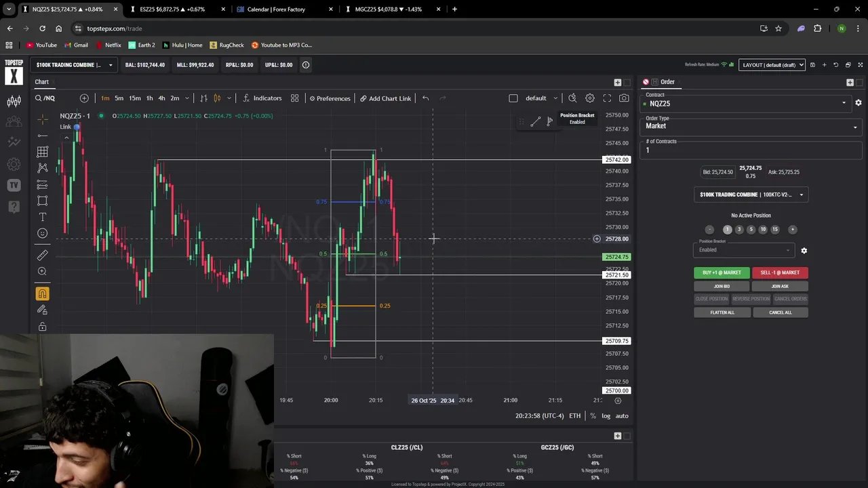Viewport: 868px width, 488px height.
Task: Open the projection tools icon
Action: pos(43,184)
